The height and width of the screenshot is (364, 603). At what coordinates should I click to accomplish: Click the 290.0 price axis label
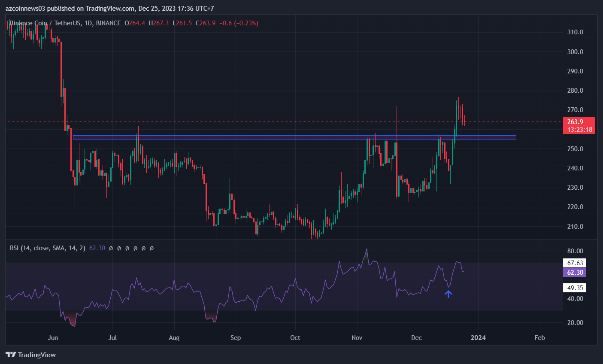575,71
